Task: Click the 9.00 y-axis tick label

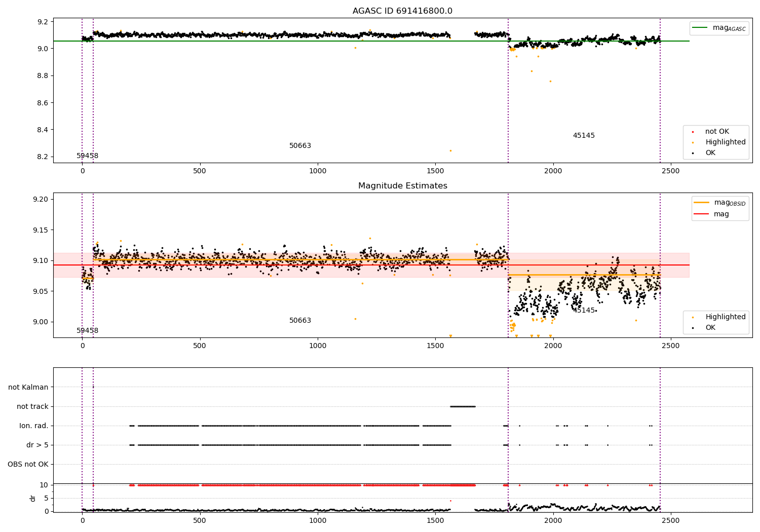Action: point(41,322)
